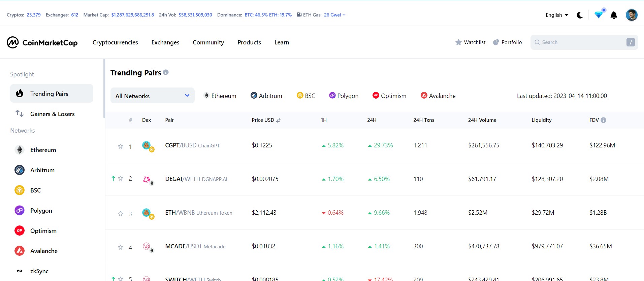The width and height of the screenshot is (644, 281).
Task: Filter pairs by Optimism network chip
Action: 389,96
